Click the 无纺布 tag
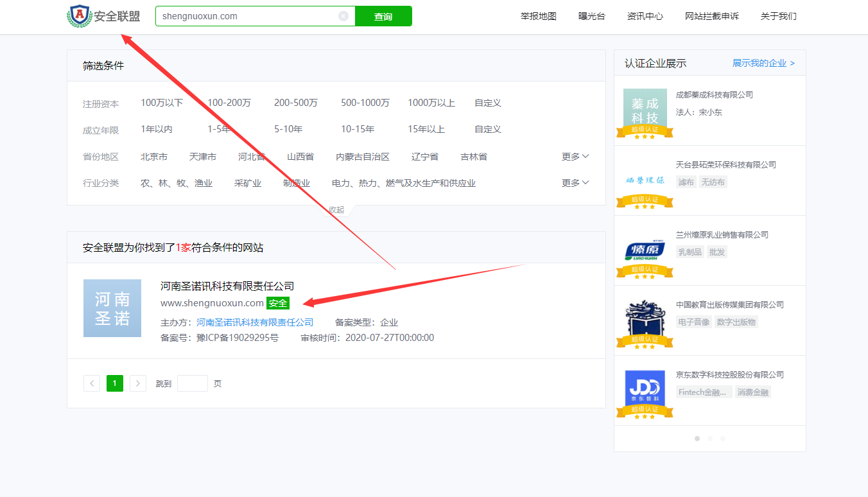Image resolution: width=868 pixels, height=497 pixels. (713, 182)
